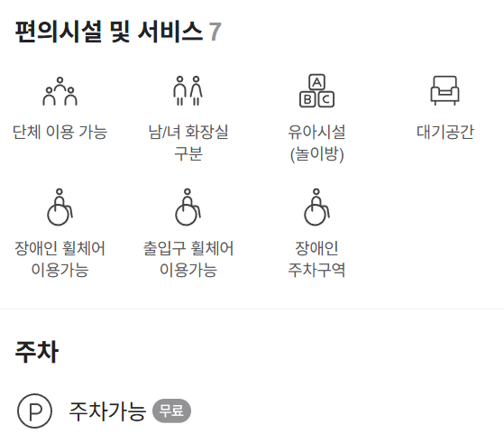504x443 pixels.
Task: Click wheelchair icon above 장애인 주차구역
Action: tap(316, 208)
